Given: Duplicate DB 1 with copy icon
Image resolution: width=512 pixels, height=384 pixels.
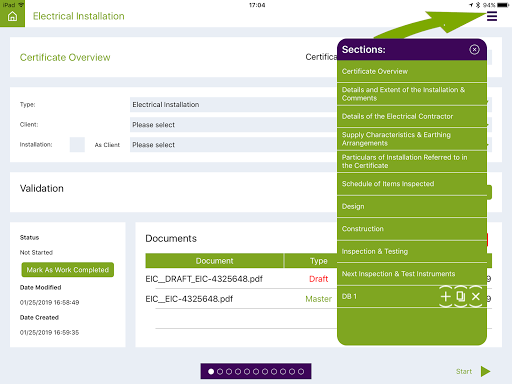Looking at the screenshot, I should (461, 296).
